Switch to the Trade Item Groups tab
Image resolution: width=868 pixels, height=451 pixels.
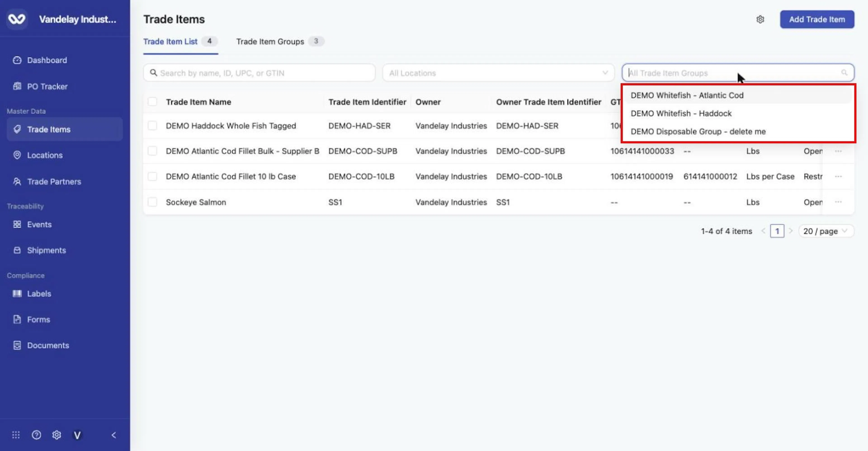[280, 41]
